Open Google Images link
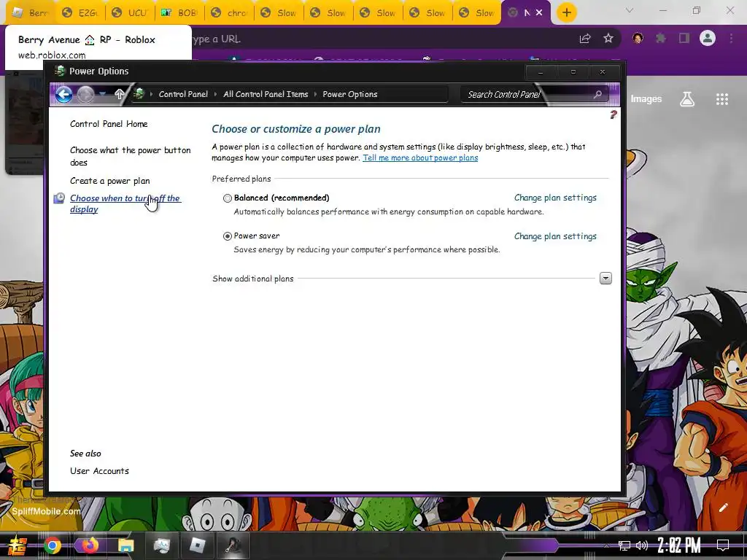The image size is (747, 560). [x=646, y=99]
